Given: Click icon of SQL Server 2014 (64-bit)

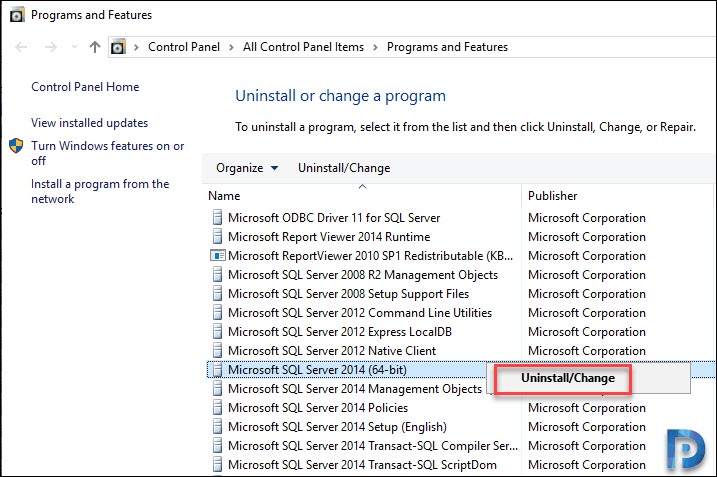Looking at the screenshot, I should tap(218, 369).
